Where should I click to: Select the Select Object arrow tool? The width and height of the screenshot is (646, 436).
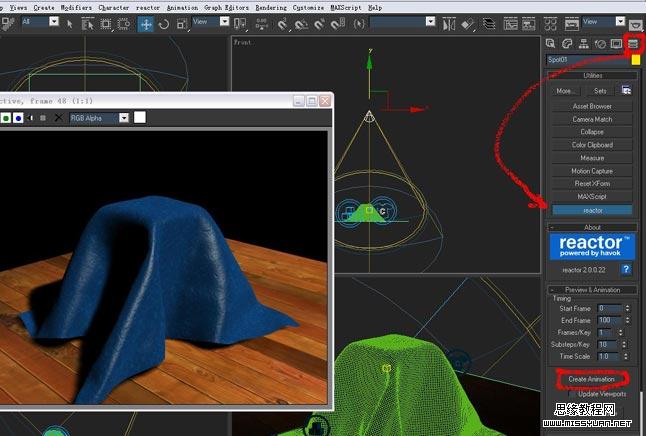tap(70, 24)
